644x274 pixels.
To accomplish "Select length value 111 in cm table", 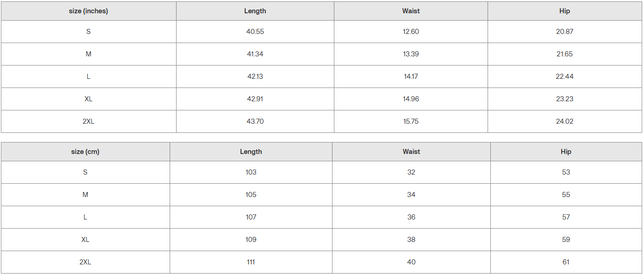I will click(x=251, y=262).
